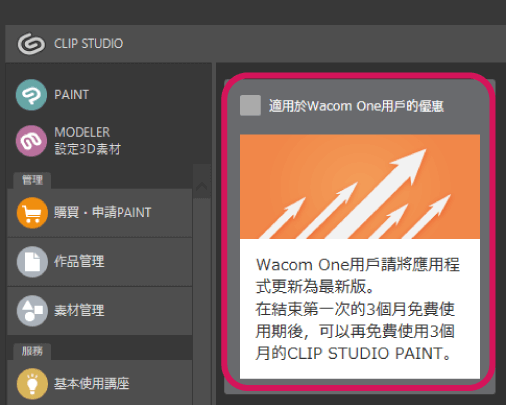506x405 pixels.
Task: Open 作品管理 via the document icon
Action: [x=32, y=262]
